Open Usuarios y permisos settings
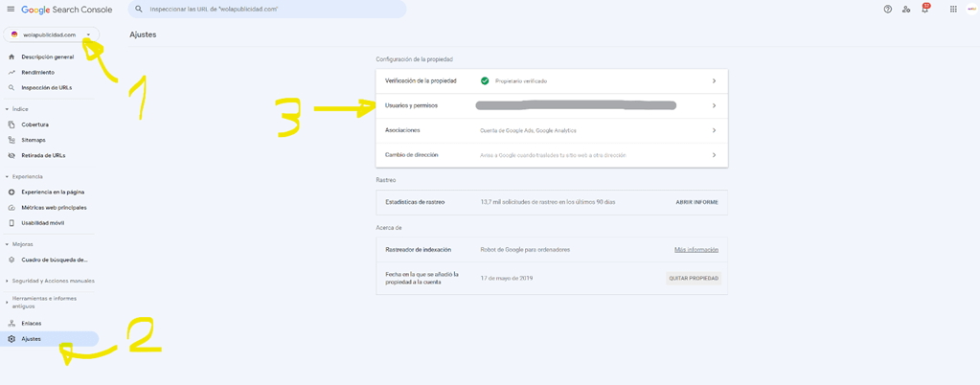The image size is (980, 385). 552,105
